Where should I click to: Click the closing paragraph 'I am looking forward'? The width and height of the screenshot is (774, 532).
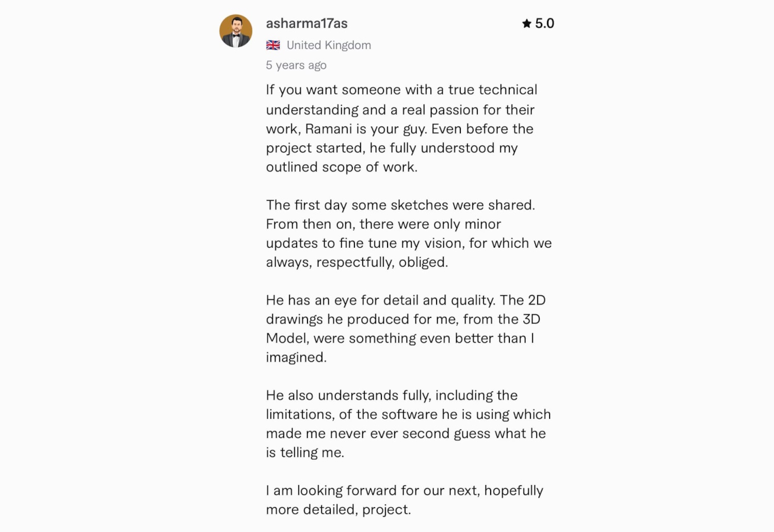click(404, 499)
